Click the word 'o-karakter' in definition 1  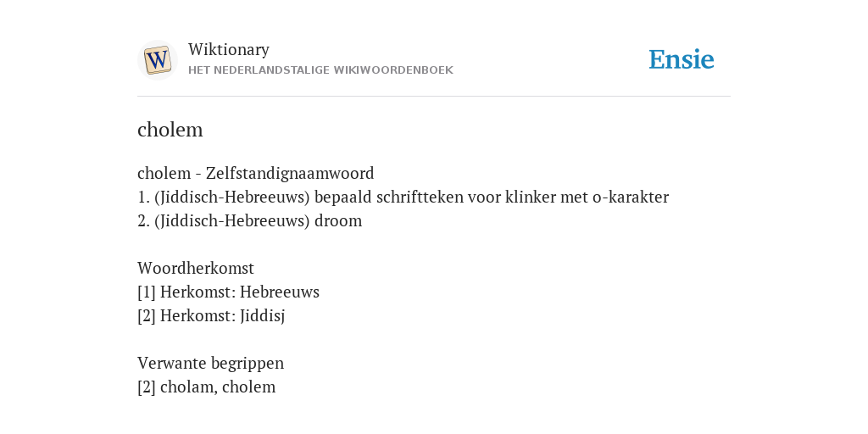(x=631, y=197)
